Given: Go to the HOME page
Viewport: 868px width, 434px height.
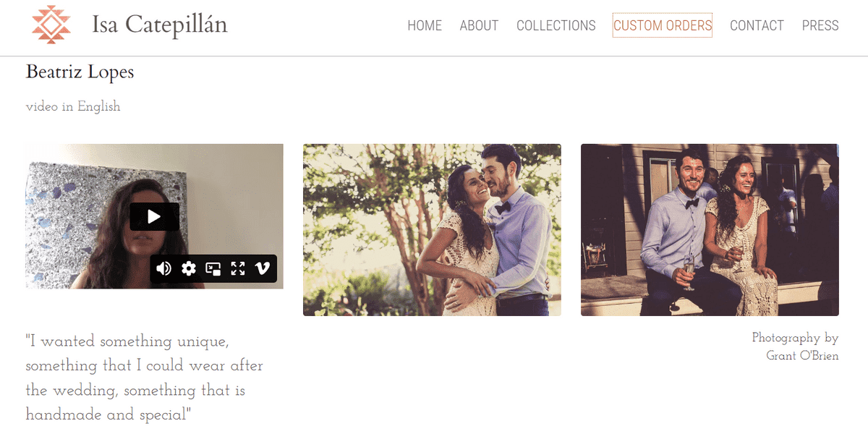Looking at the screenshot, I should tap(425, 25).
